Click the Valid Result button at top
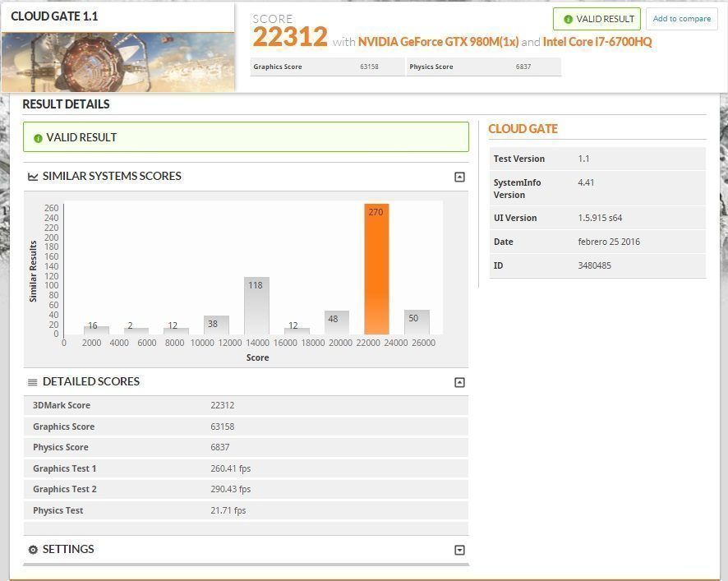The width and height of the screenshot is (728, 581). click(x=597, y=19)
